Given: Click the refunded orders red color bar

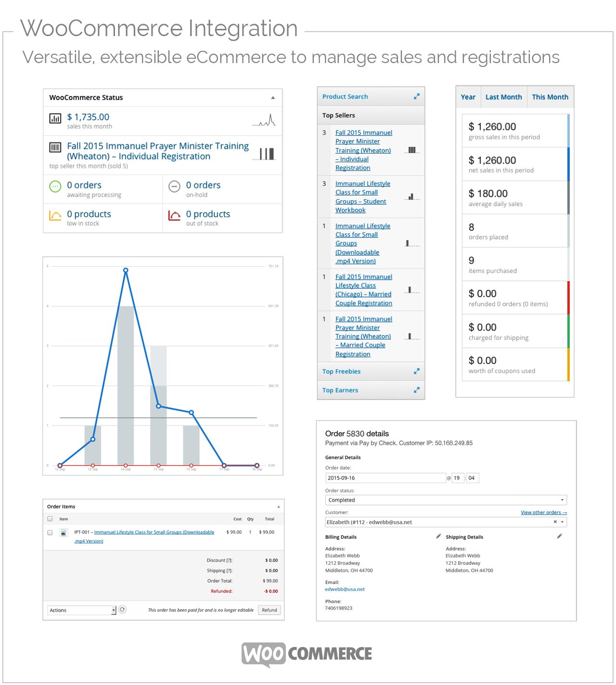Looking at the screenshot, I should (568, 297).
